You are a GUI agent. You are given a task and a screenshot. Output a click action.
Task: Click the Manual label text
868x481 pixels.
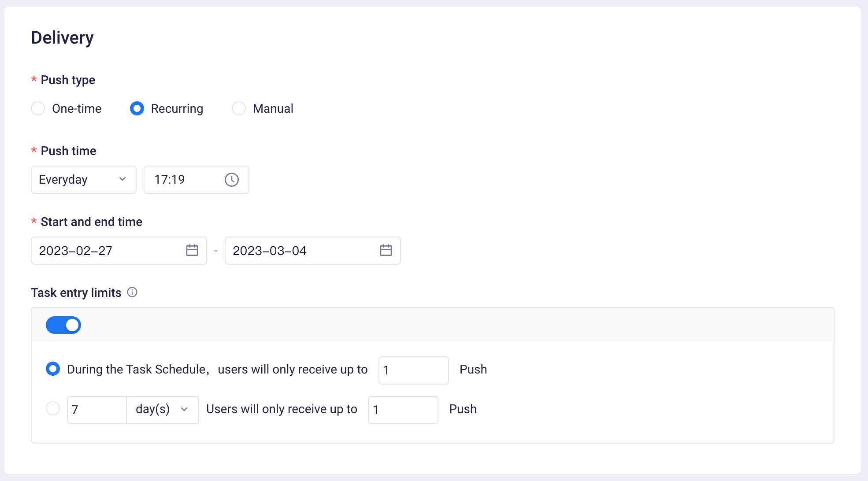pyautogui.click(x=273, y=109)
